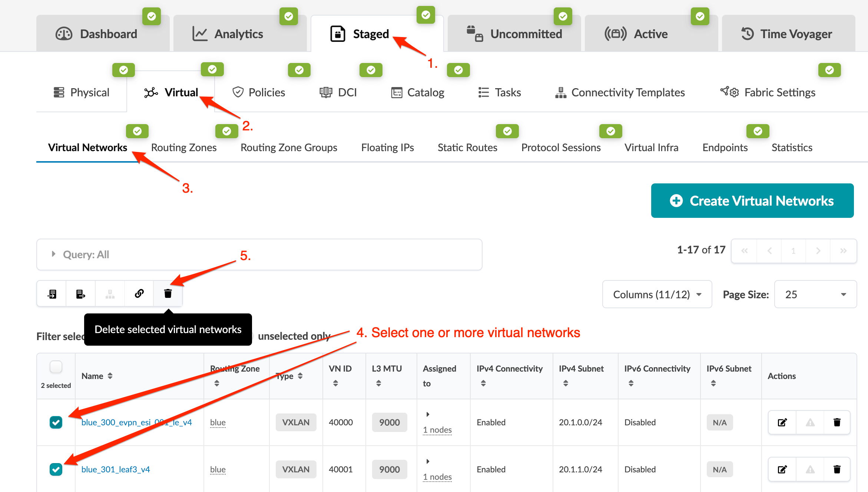
Task: Uncheck the blue_300_evpn_esi_001_le_v4 row checkbox
Action: [x=56, y=422]
